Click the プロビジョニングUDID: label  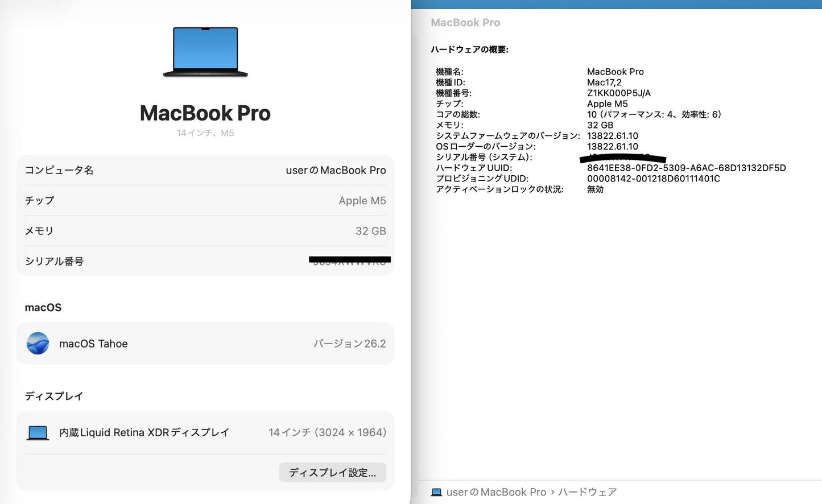tap(482, 179)
